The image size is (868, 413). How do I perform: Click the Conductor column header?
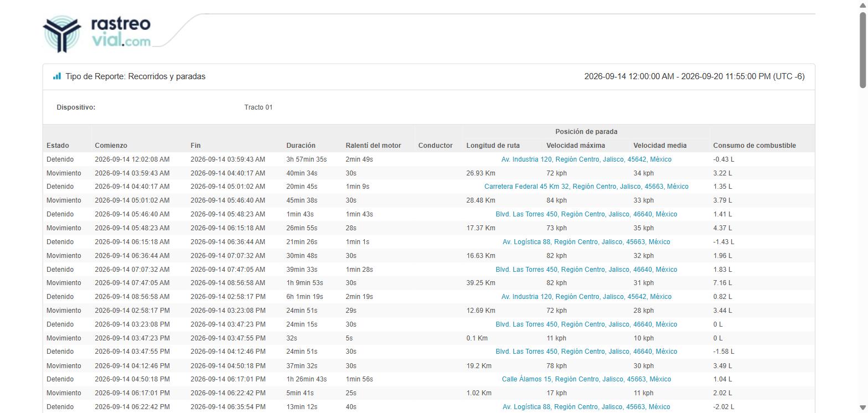[435, 146]
